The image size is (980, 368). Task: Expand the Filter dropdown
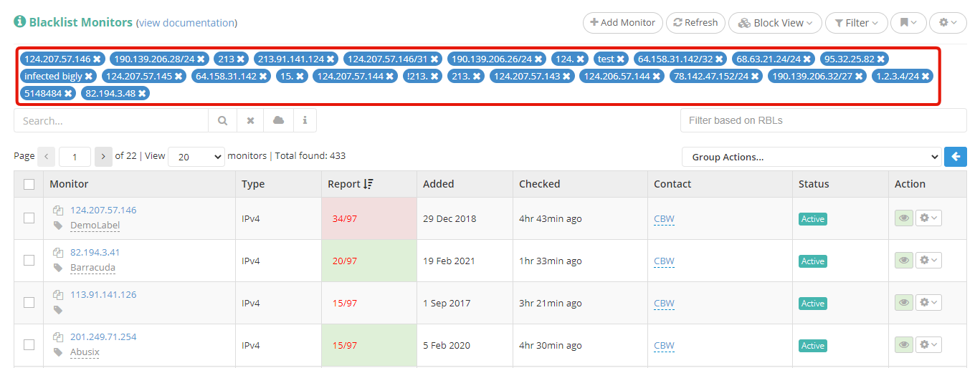click(856, 23)
